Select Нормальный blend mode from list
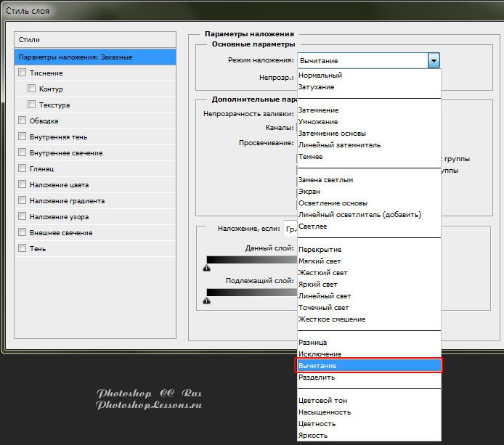 pyautogui.click(x=320, y=75)
